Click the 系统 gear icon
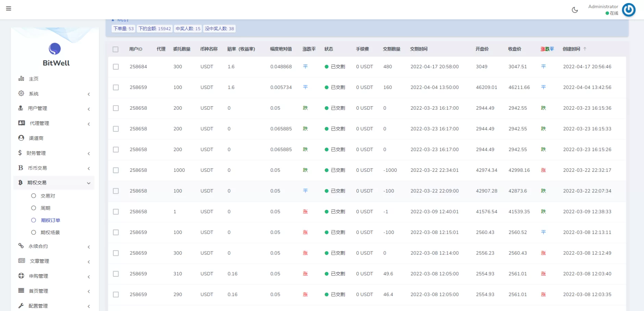 (x=21, y=93)
